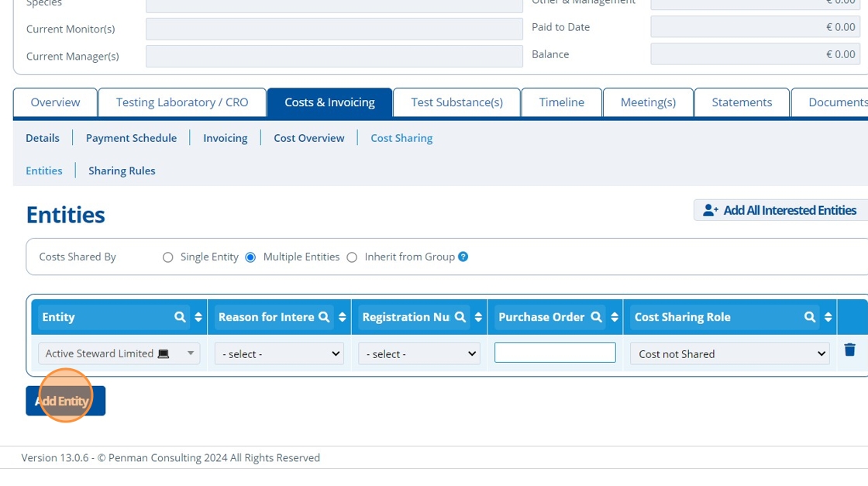Open the Reason for Interest select dropdown
The width and height of the screenshot is (868, 486).
(x=280, y=353)
